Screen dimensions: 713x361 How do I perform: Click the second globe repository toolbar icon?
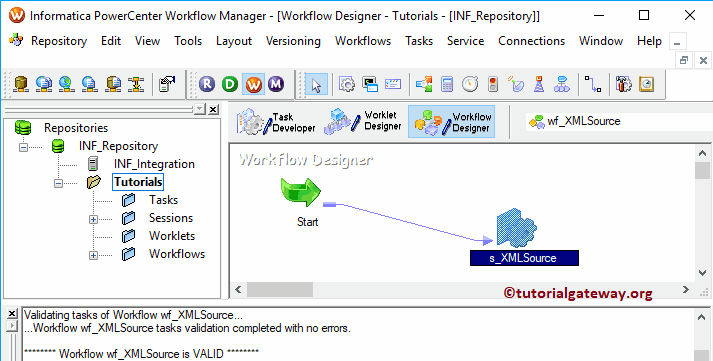click(44, 84)
